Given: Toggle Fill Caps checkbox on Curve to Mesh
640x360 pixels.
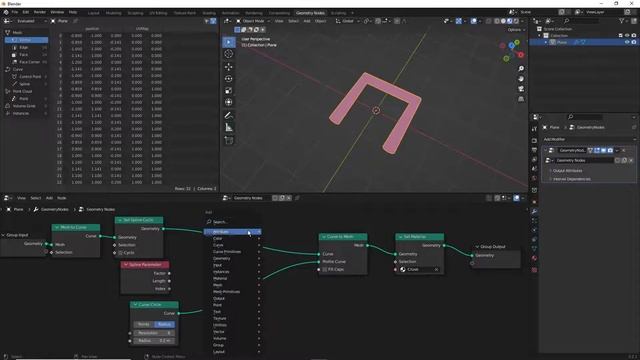Looking at the screenshot, I should pos(325,269).
